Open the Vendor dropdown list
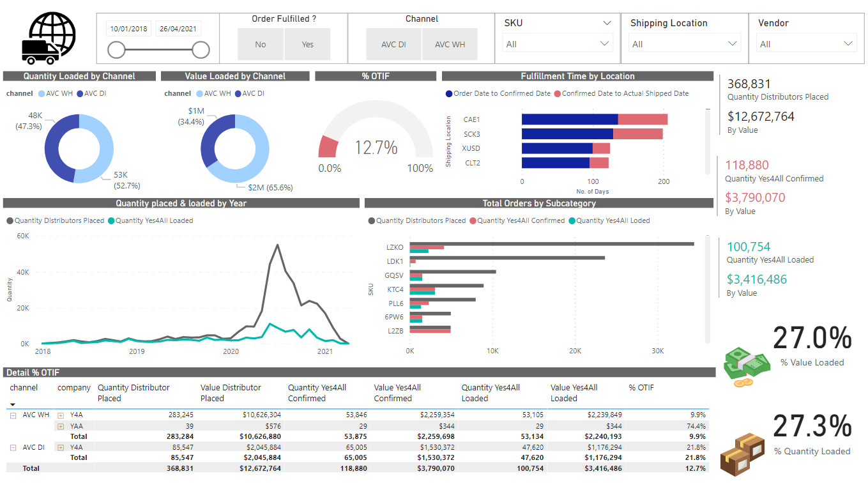Screen dimensions: 868x483 coord(806,44)
